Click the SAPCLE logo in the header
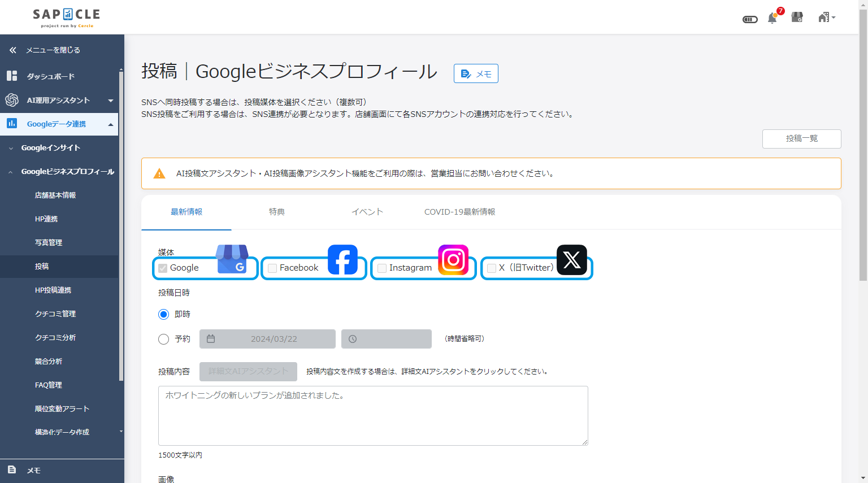The width and height of the screenshot is (868, 483). click(66, 18)
